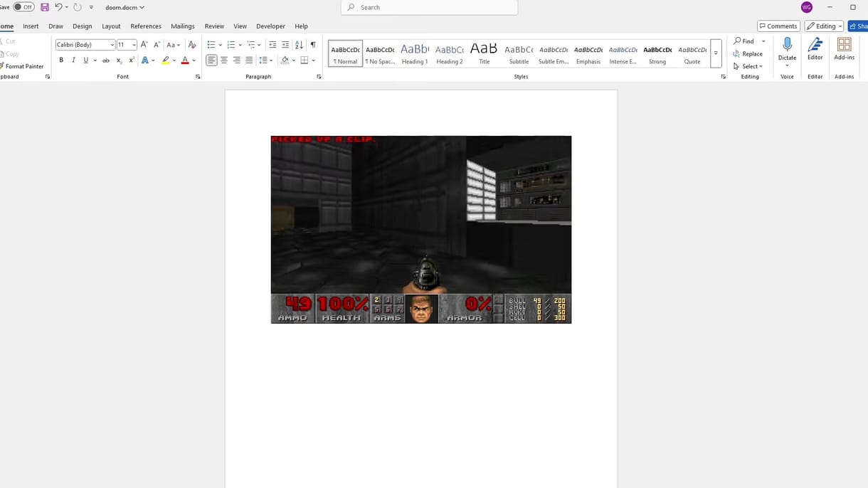This screenshot has height=488, width=868.
Task: Click Find in the Editing group
Action: click(x=744, y=41)
